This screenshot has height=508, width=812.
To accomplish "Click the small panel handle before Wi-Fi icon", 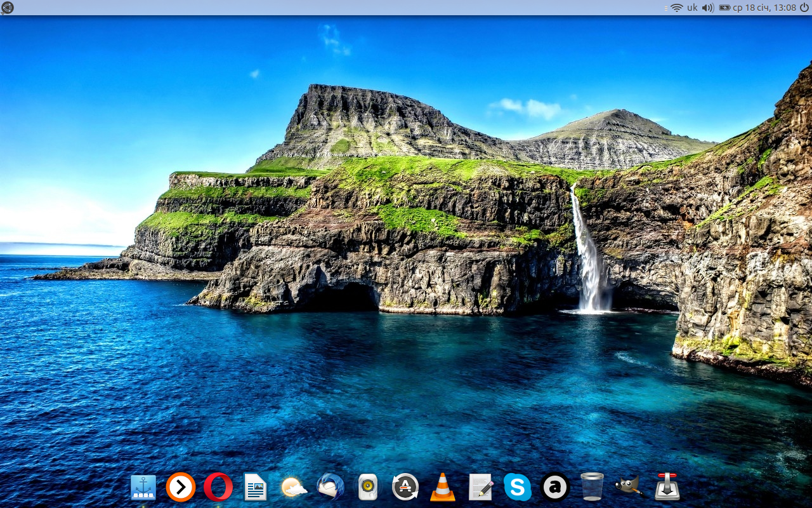I will [x=665, y=8].
